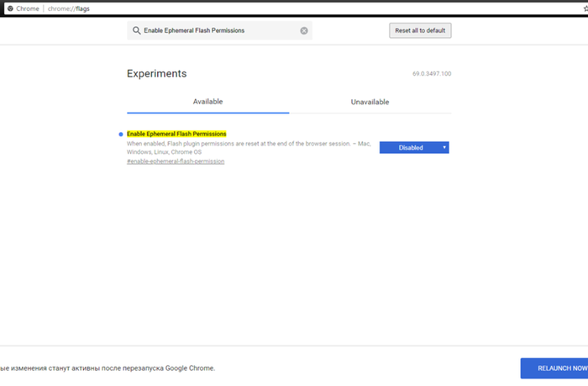The image size is (588, 386).
Task: Open the Disabled dropdown for Ephemeral Flash Permissions
Action: tap(413, 147)
